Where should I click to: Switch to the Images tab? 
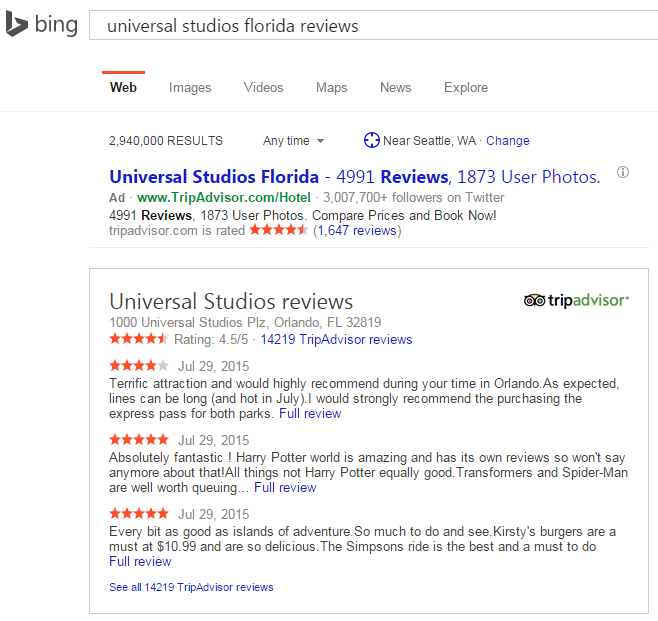[x=190, y=88]
